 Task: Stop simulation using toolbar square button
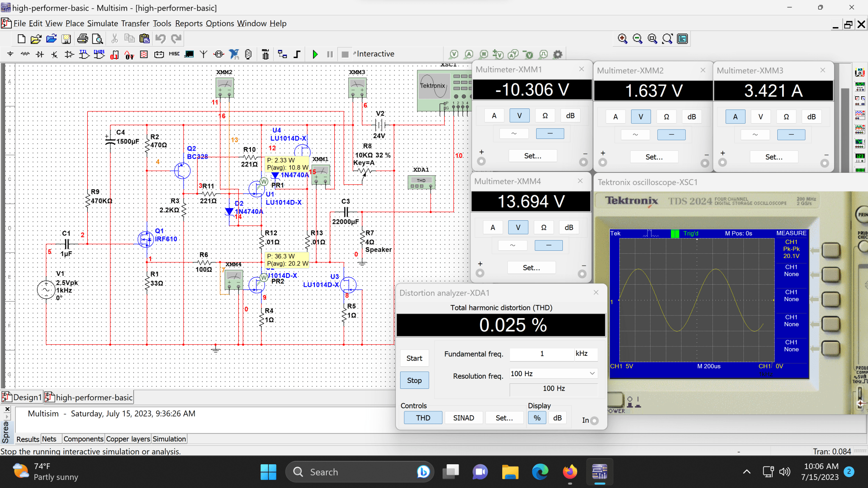[x=345, y=54]
